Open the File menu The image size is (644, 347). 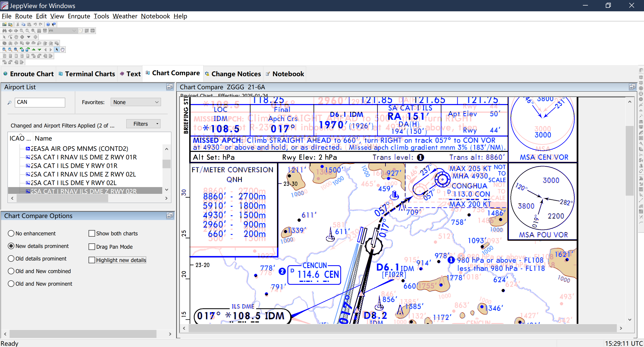[7, 16]
